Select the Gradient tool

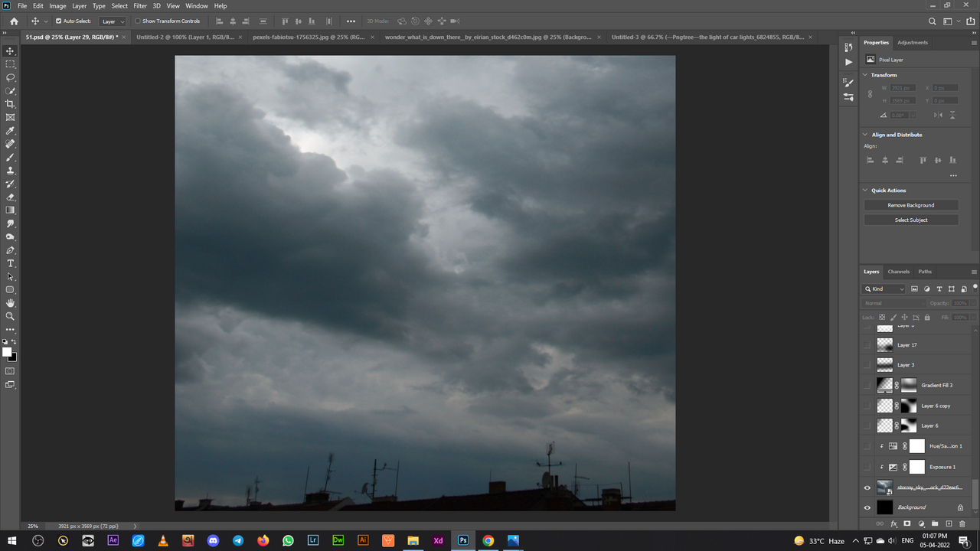(x=10, y=210)
